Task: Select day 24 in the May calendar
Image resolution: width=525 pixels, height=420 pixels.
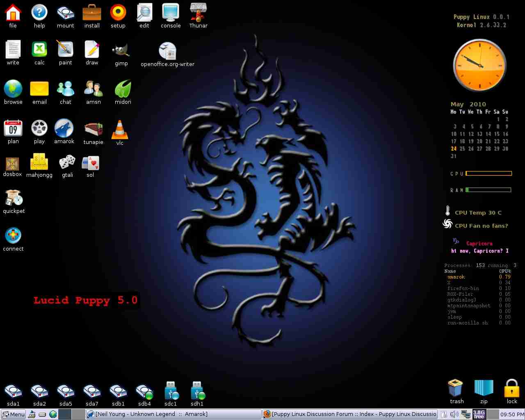Action: [x=454, y=148]
